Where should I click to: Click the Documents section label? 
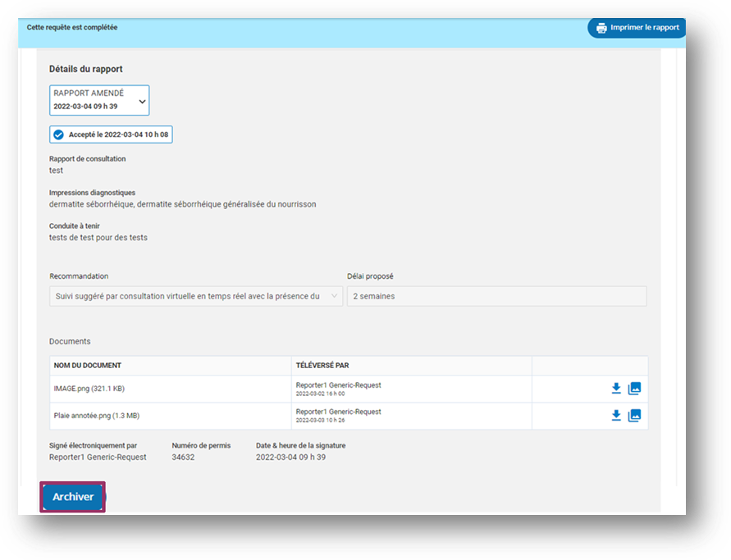[70, 342]
